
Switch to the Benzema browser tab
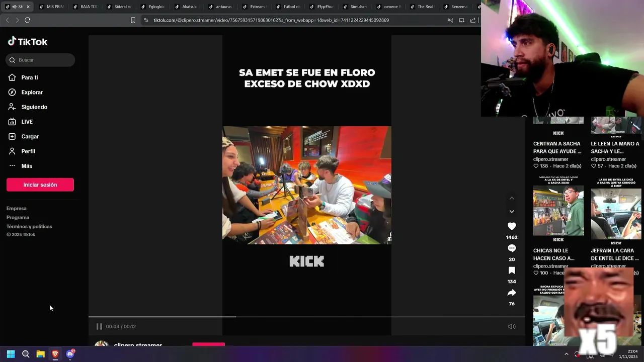click(457, 7)
